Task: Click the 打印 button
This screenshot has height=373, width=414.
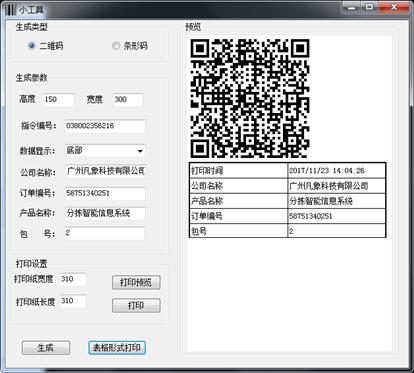Action: 136,305
